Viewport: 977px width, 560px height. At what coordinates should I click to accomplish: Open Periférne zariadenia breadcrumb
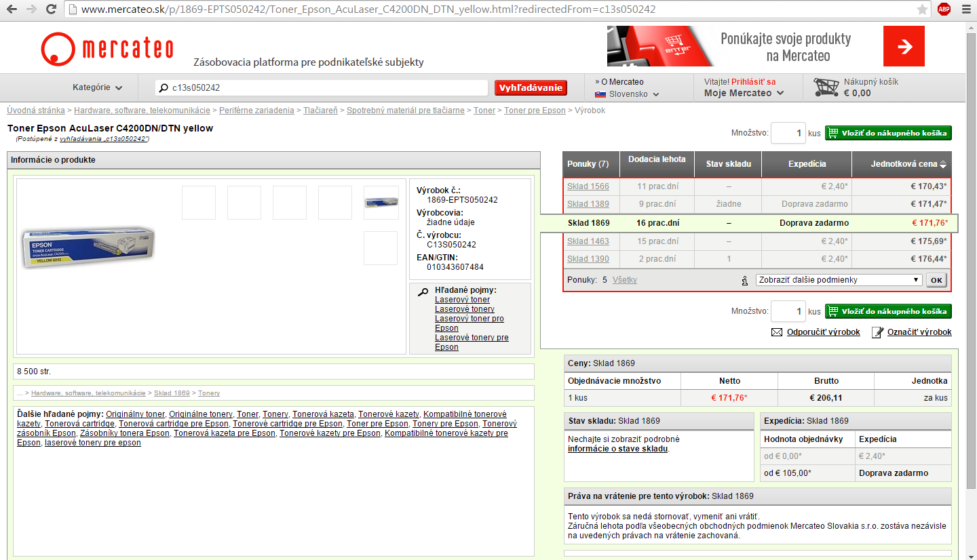[256, 110]
